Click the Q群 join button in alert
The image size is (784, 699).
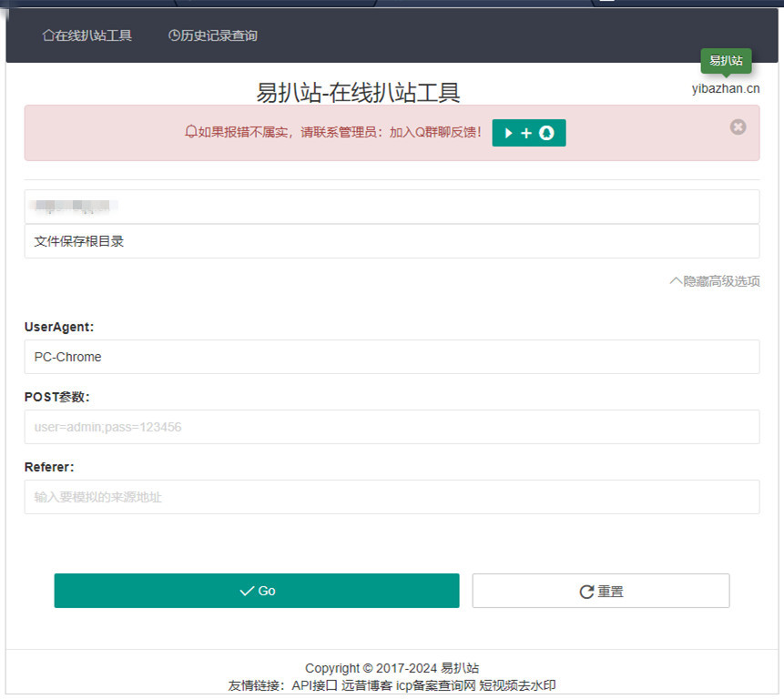529,133
